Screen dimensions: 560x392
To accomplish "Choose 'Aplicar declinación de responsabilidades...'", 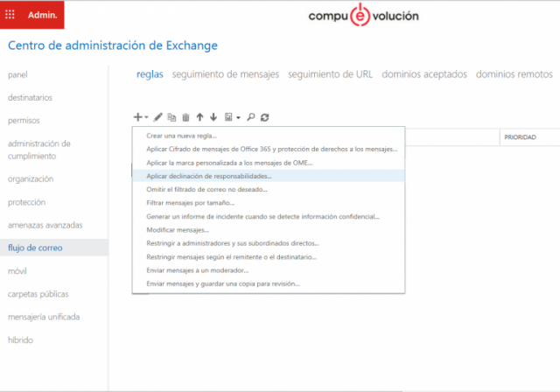I will [209, 176].
